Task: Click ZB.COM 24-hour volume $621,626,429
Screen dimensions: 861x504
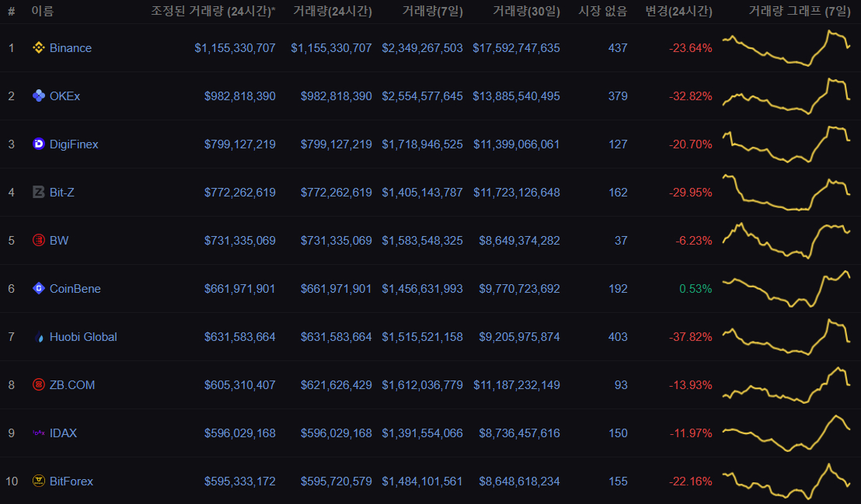Action: [336, 385]
